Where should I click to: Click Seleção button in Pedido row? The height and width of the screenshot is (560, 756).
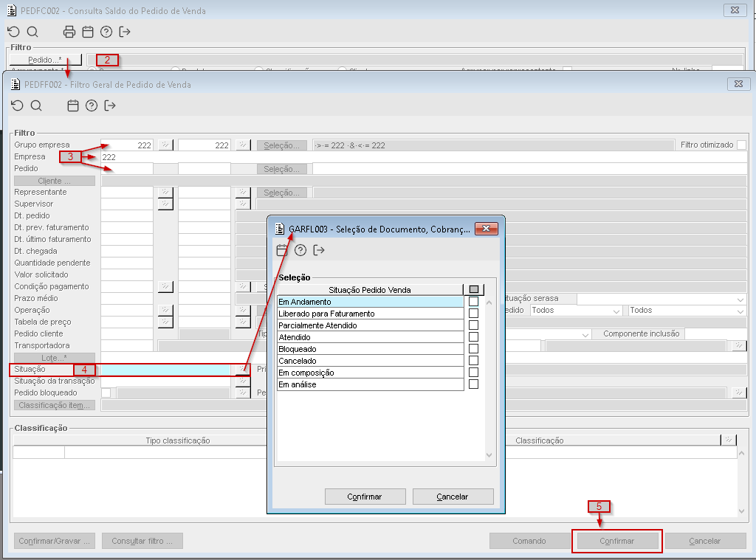point(281,169)
